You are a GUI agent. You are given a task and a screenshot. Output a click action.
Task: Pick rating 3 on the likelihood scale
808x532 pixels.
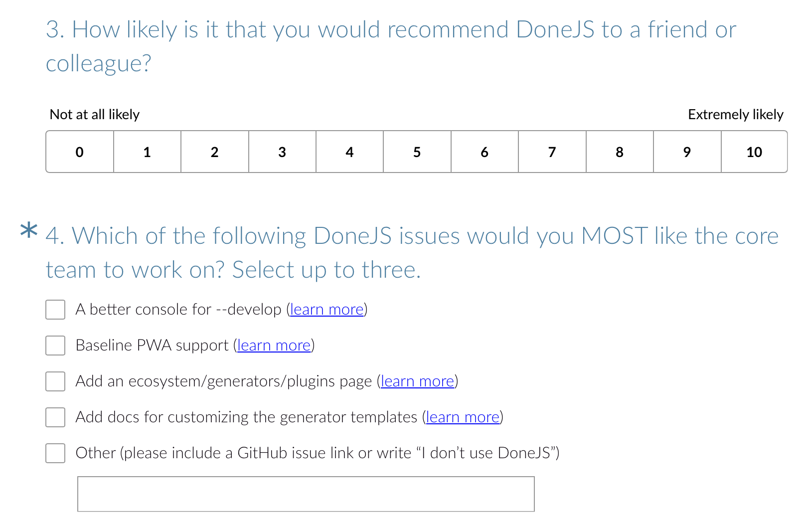click(x=282, y=152)
